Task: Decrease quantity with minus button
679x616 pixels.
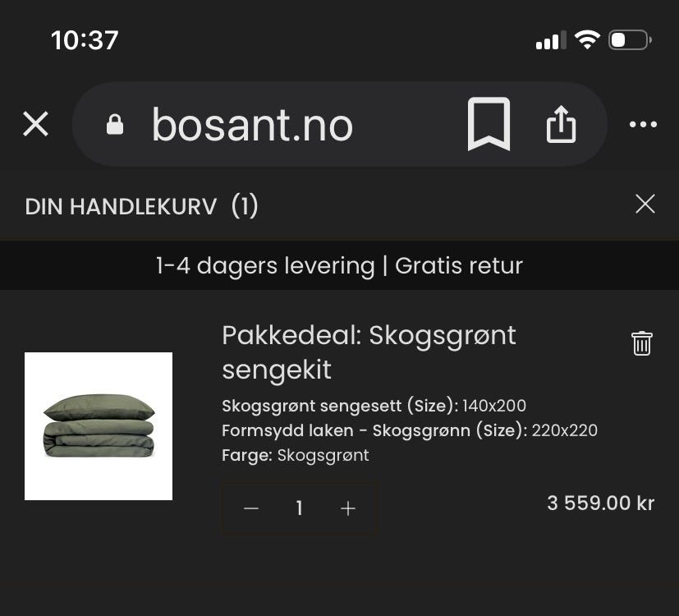Action: 251,508
